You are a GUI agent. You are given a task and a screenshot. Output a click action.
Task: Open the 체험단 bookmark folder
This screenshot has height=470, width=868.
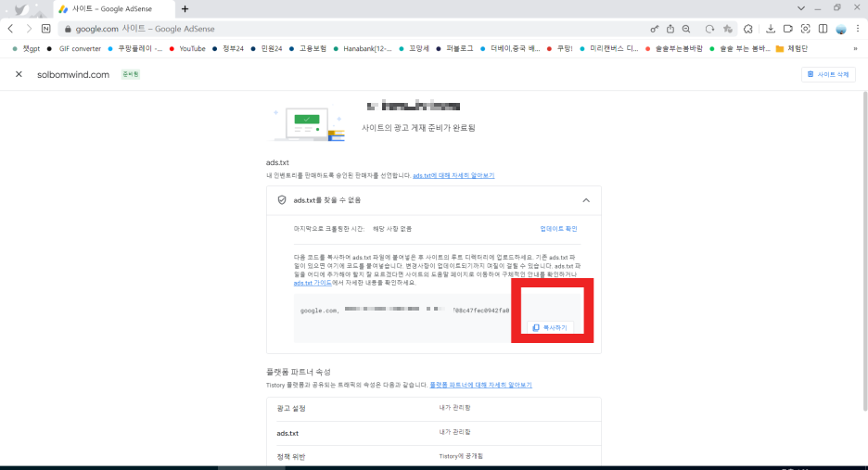coord(792,49)
